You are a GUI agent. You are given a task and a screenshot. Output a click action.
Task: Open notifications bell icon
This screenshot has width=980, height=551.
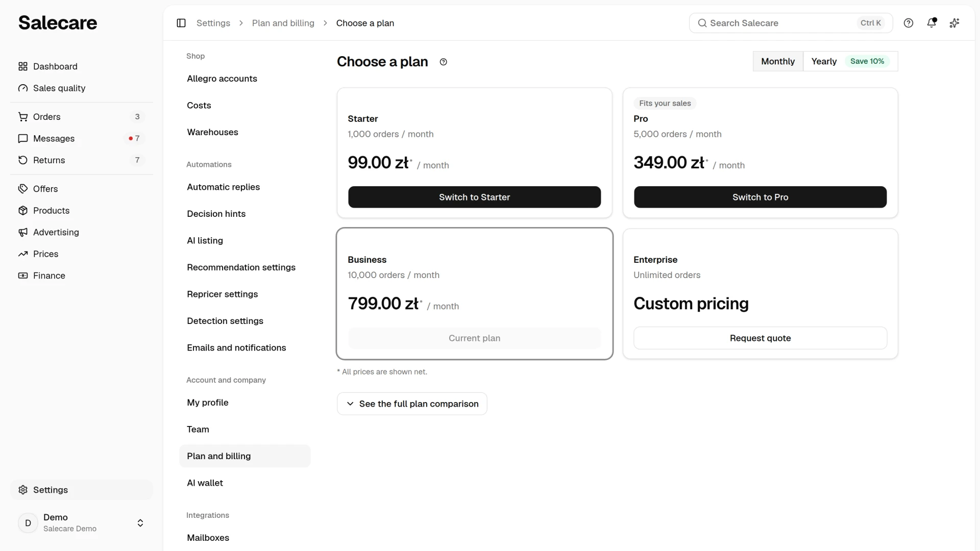(x=932, y=23)
